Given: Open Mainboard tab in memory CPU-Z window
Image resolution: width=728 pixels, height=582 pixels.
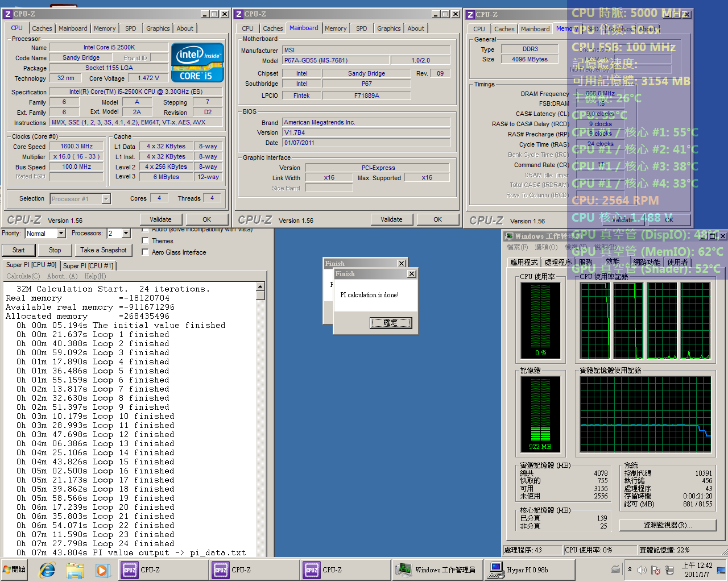Looking at the screenshot, I should coord(535,29).
